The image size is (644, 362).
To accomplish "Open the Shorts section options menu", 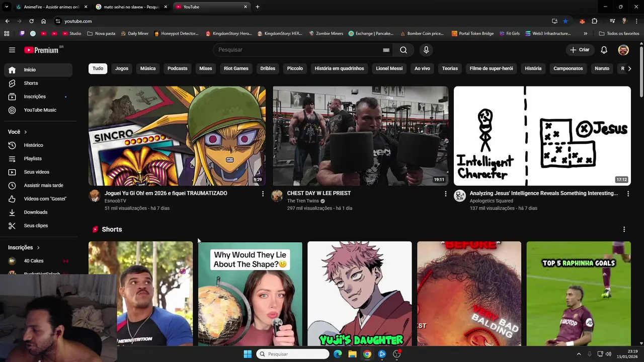I will pos(624,229).
